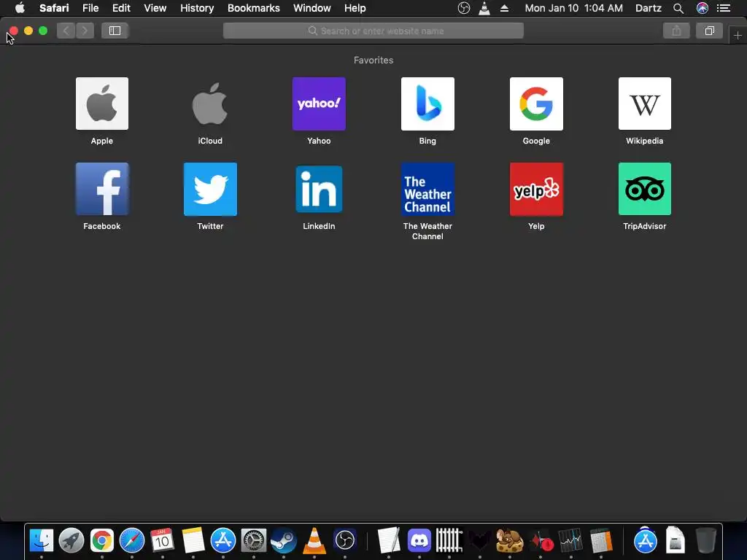Click the Dartz user name in menu bar

pyautogui.click(x=649, y=8)
